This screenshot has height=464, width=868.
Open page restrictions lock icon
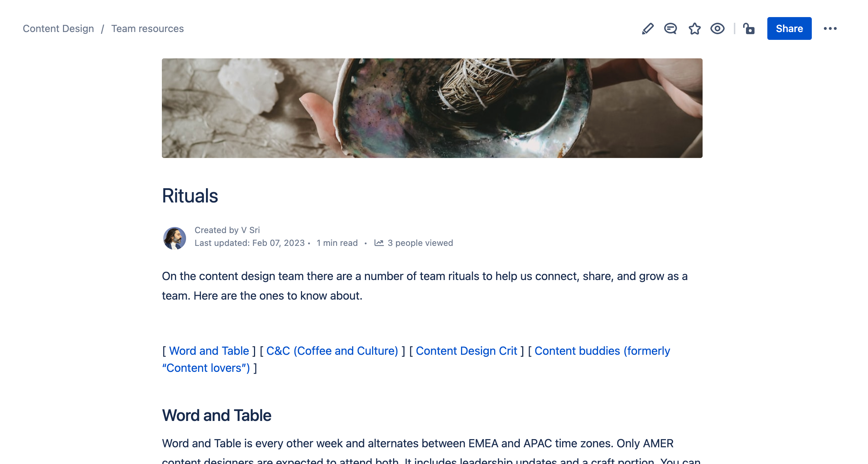pyautogui.click(x=749, y=28)
